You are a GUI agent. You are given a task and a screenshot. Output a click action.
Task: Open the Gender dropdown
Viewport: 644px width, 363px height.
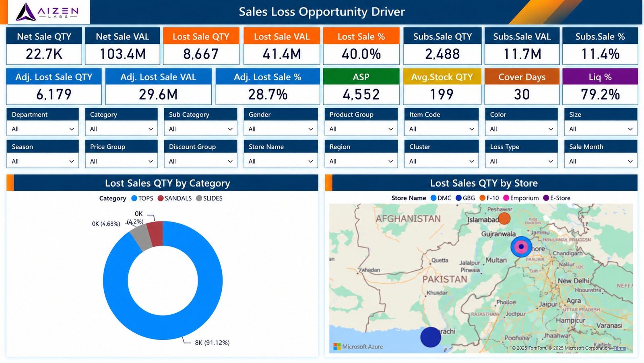click(281, 129)
